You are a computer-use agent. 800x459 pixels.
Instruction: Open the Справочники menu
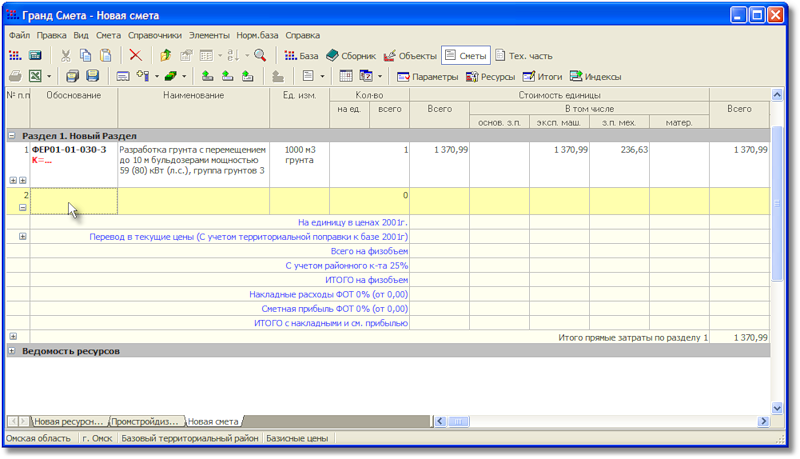(x=155, y=35)
